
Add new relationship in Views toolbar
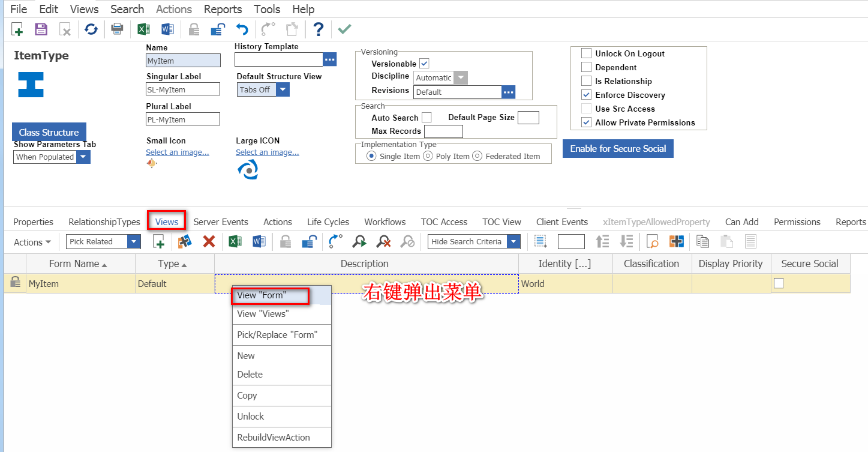pos(159,242)
